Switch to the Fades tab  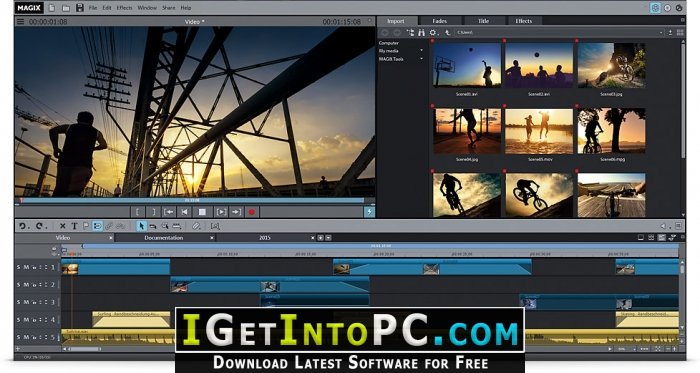[440, 21]
